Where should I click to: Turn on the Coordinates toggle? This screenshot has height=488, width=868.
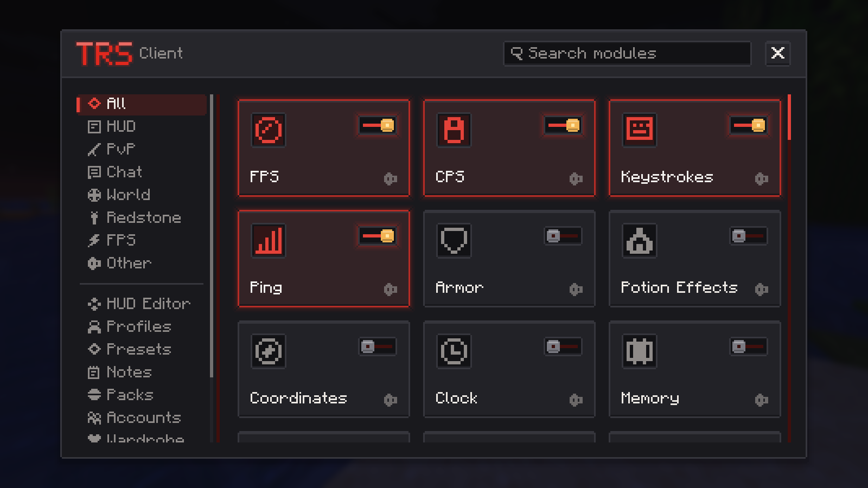pos(378,346)
